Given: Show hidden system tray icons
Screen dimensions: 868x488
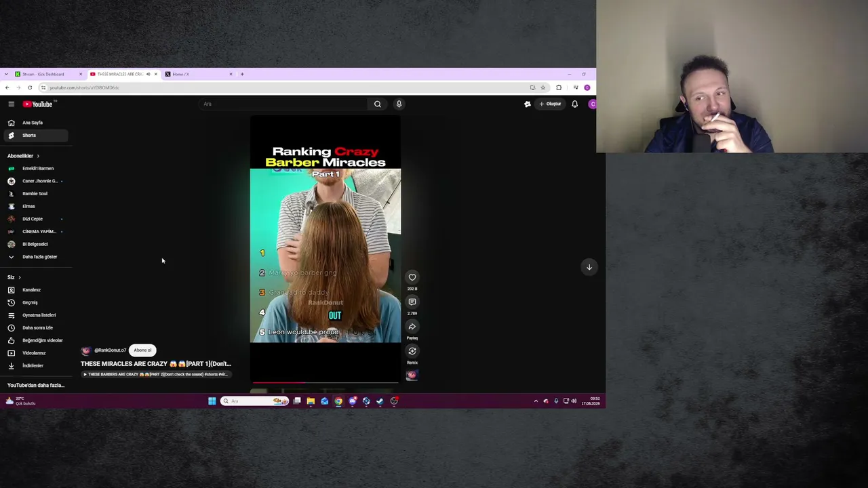Looking at the screenshot, I should 536,401.
